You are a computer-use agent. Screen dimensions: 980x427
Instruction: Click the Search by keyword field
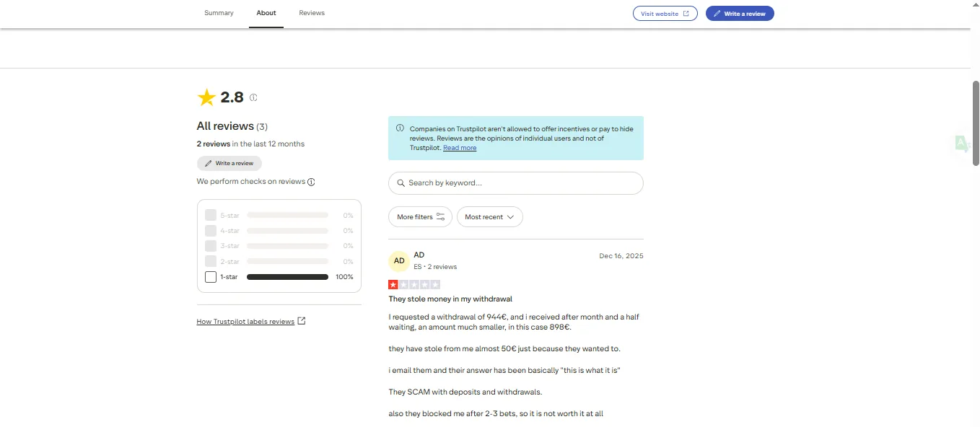click(515, 183)
